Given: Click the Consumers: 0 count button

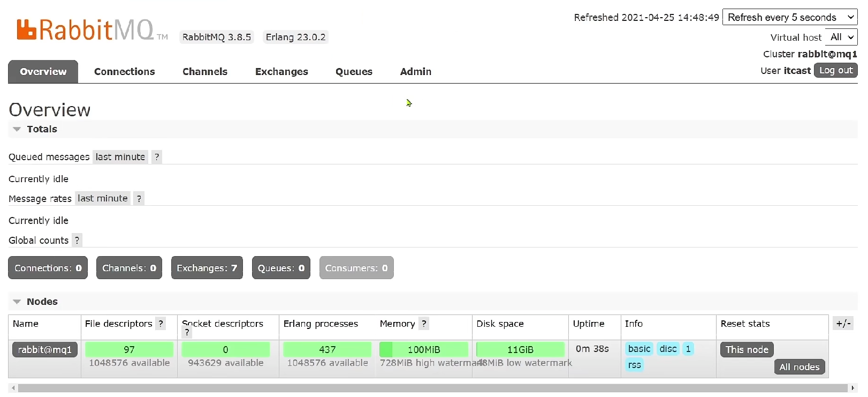Looking at the screenshot, I should 356,268.
